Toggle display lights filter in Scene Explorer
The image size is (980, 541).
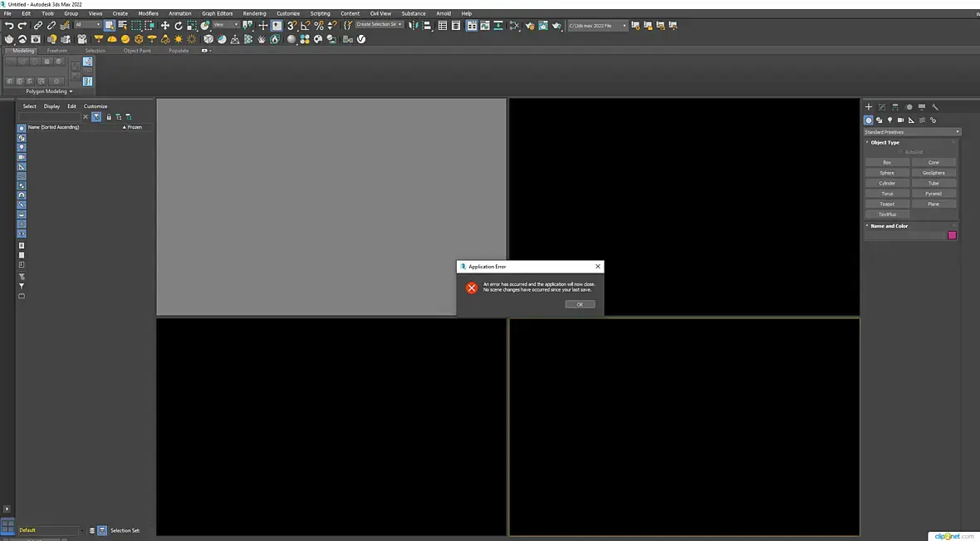[x=22, y=147]
